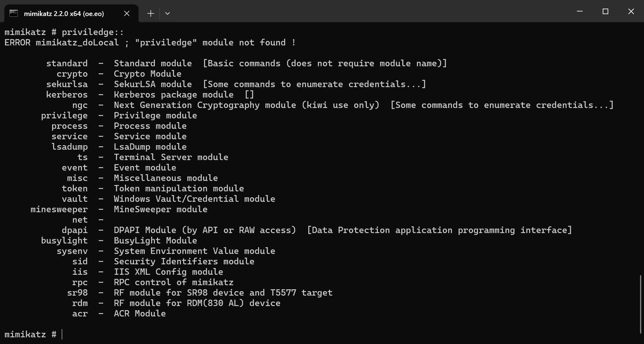Image resolution: width=644 pixels, height=344 pixels.
Task: Expand the new tab profile dropdown chevron
Action: tap(168, 13)
